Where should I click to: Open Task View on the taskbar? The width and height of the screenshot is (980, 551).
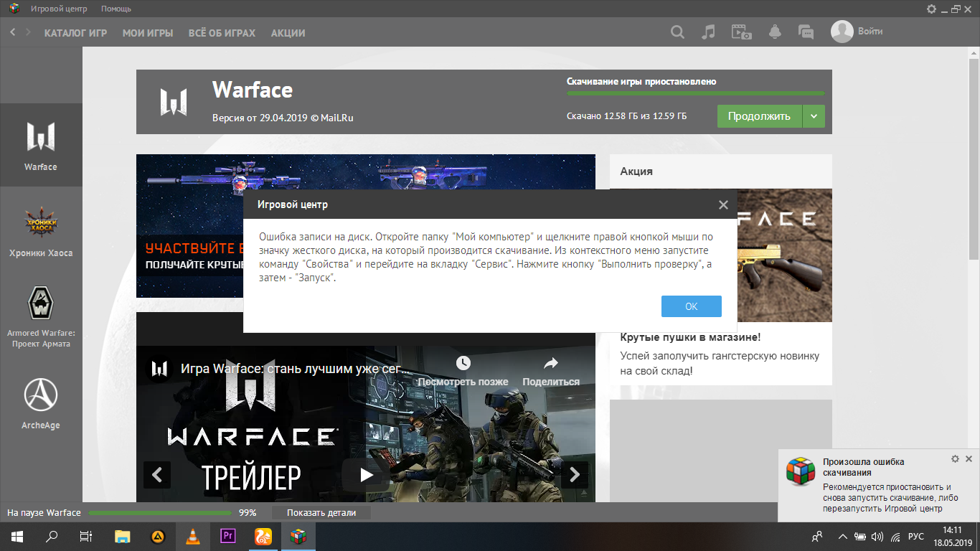click(86, 536)
